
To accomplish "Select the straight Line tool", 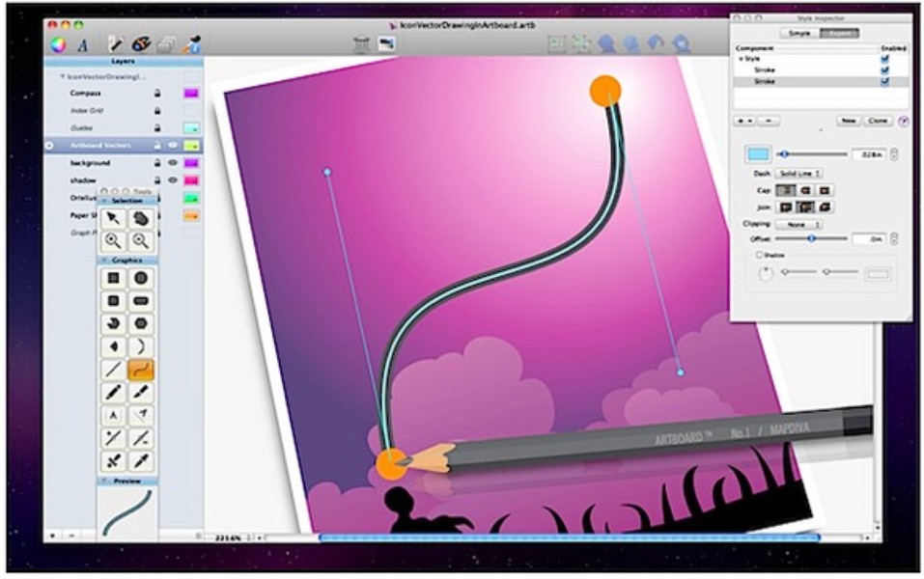I will pos(113,370).
